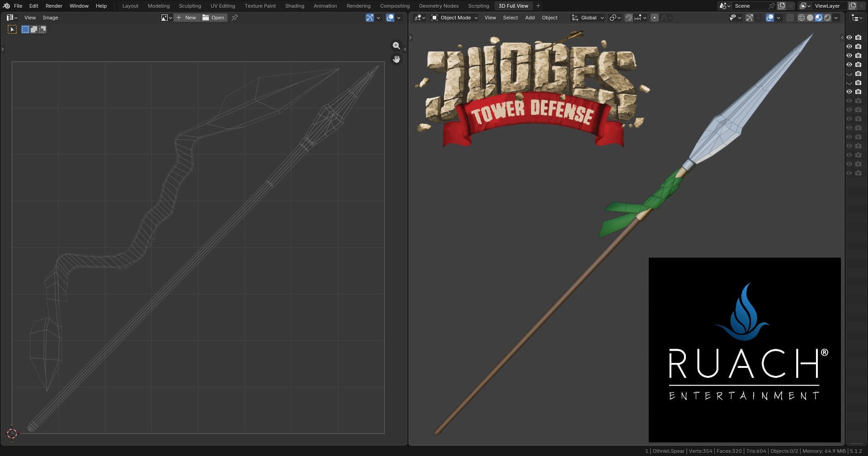Choose the subtract selection mode icon

[x=42, y=29]
